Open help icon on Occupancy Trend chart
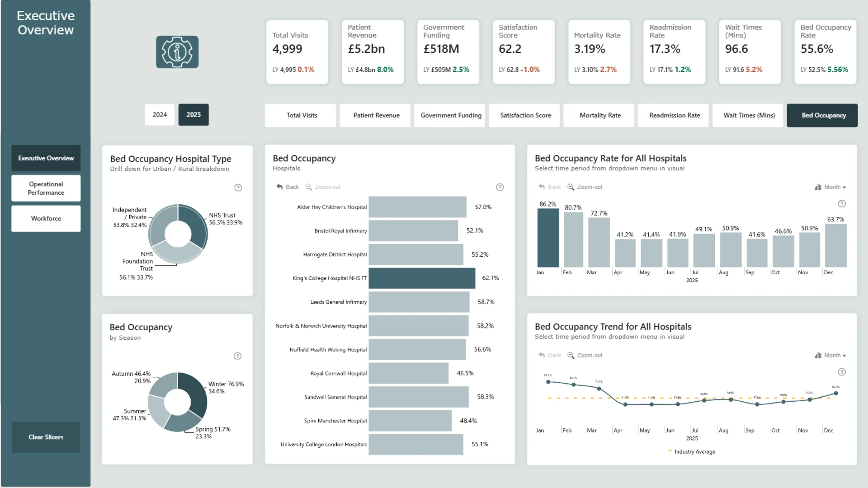 [x=842, y=372]
